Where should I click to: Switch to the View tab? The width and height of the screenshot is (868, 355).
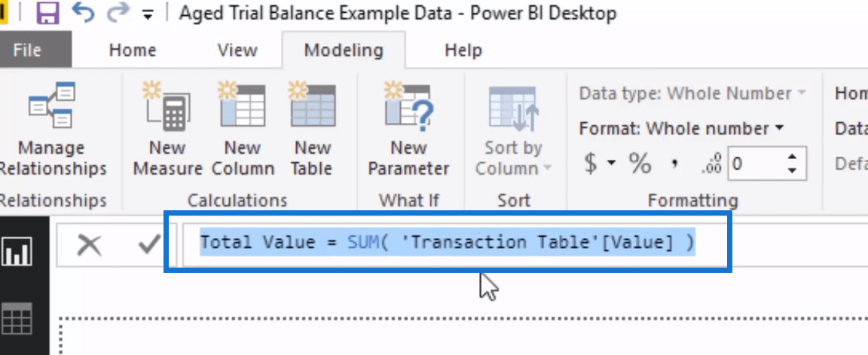237,50
